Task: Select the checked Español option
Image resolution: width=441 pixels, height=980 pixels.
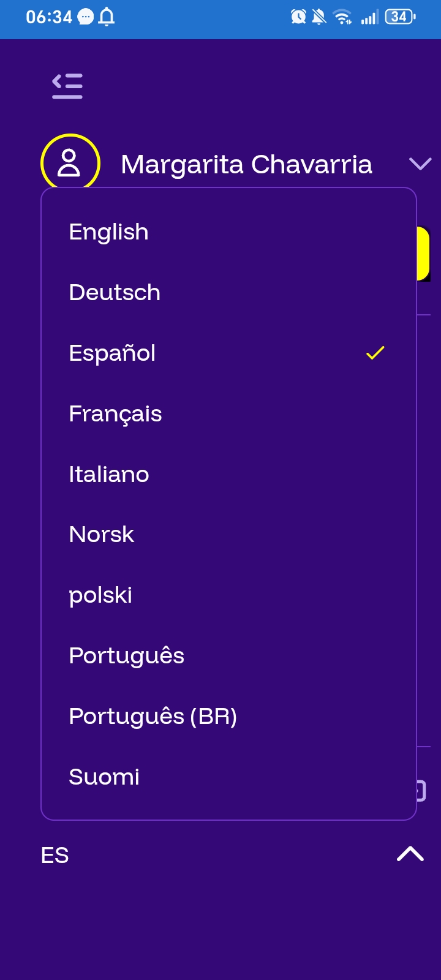Action: pos(113,353)
